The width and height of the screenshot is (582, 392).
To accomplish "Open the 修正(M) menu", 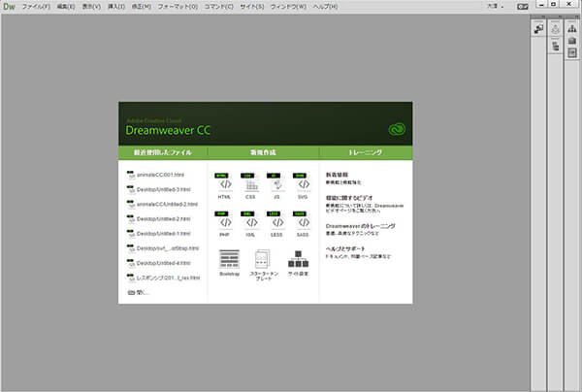I will 142,7.
